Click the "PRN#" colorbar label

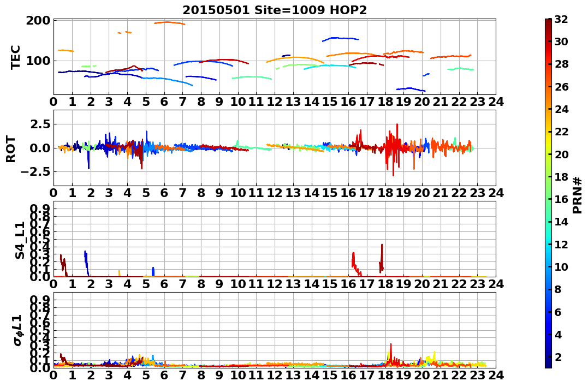pyautogui.click(x=578, y=195)
